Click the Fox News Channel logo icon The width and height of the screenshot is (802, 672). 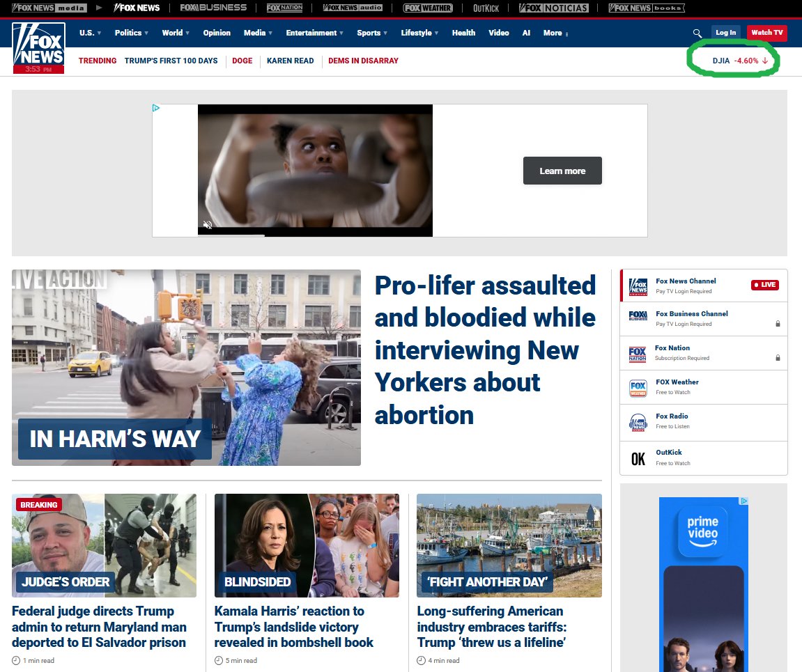tap(638, 286)
